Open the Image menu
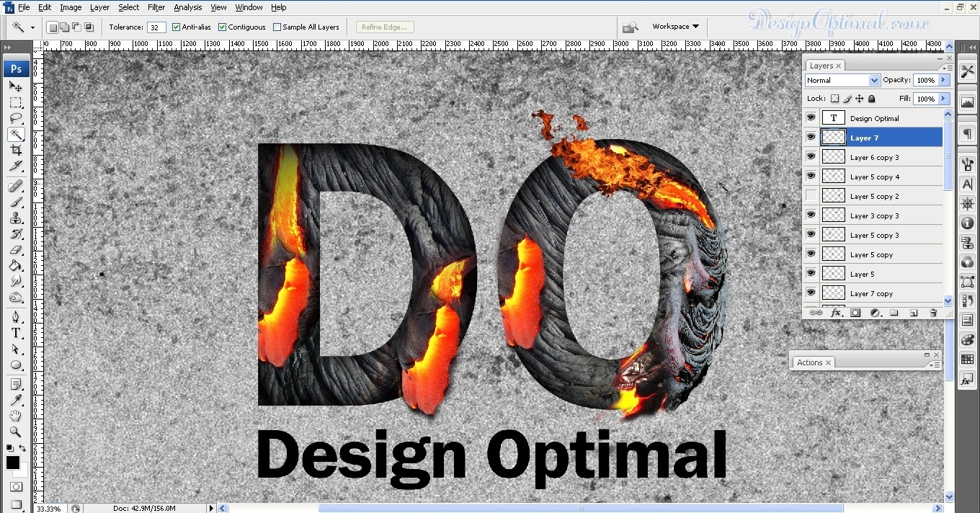The width and height of the screenshot is (980, 513). pyautogui.click(x=71, y=7)
